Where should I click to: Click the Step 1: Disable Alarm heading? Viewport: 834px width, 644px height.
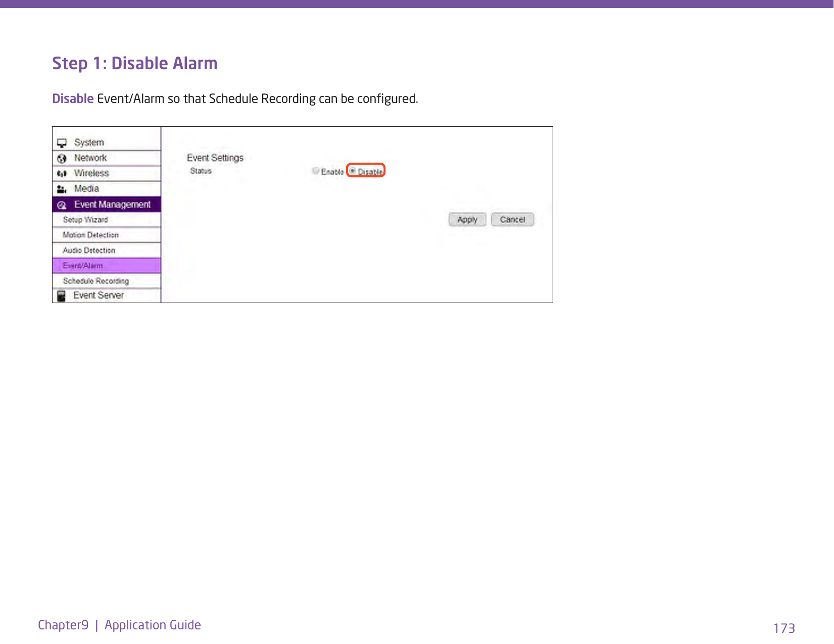coord(135,64)
